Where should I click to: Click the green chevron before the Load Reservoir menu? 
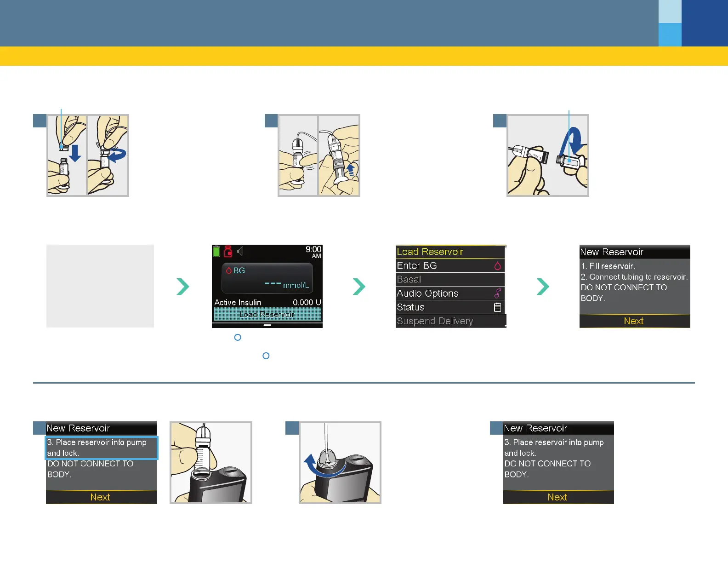coord(359,287)
